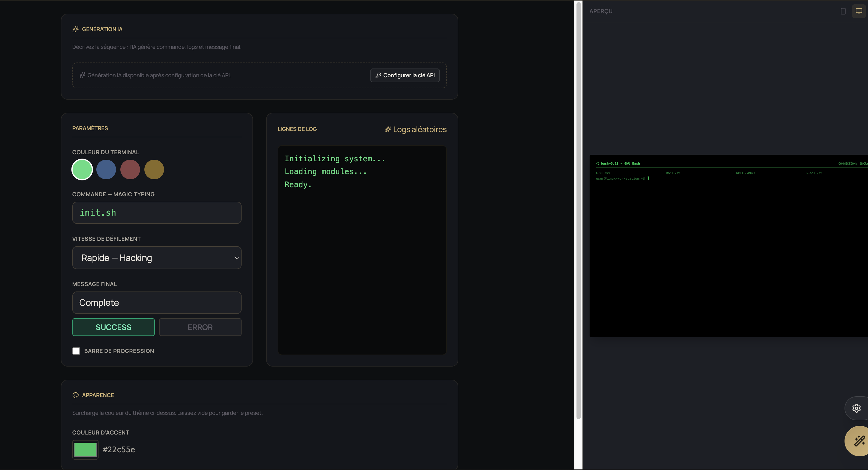868x470 pixels.
Task: Click the #22c55e accent hex value
Action: pos(119,450)
